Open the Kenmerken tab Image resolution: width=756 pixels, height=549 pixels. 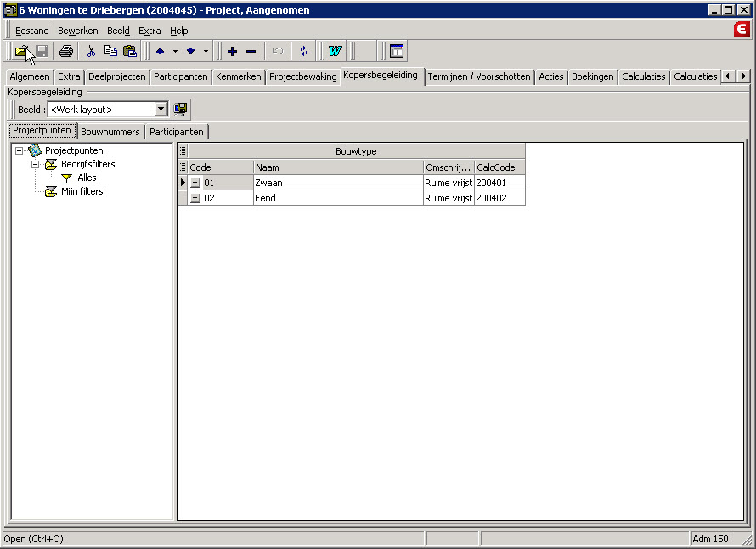click(238, 76)
